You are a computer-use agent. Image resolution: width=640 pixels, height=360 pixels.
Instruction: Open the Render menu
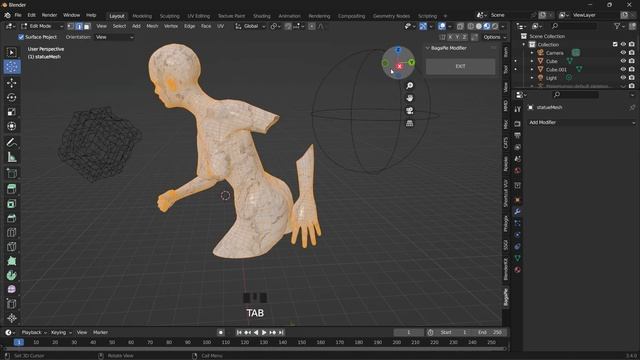pos(49,15)
